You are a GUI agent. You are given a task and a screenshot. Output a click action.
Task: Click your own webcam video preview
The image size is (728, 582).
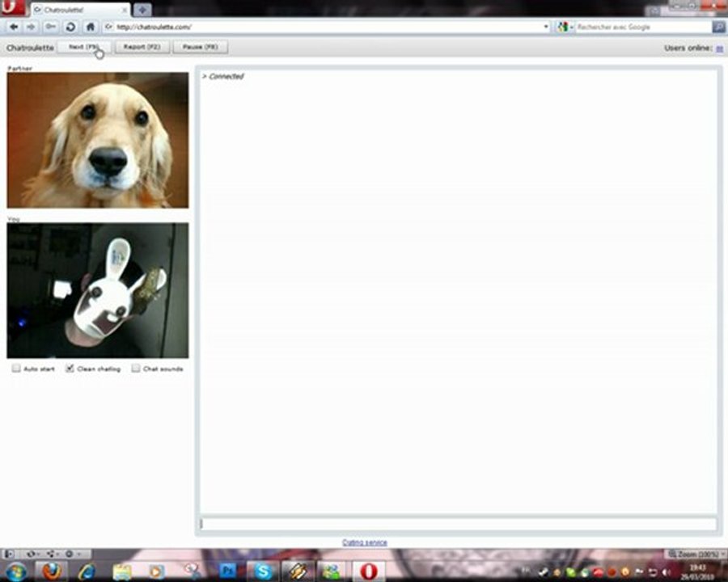pyautogui.click(x=98, y=290)
